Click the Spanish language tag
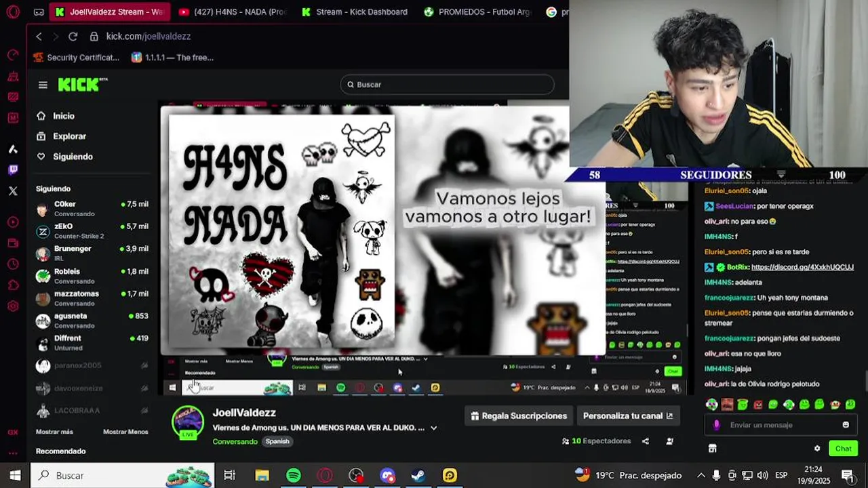 pyautogui.click(x=277, y=442)
